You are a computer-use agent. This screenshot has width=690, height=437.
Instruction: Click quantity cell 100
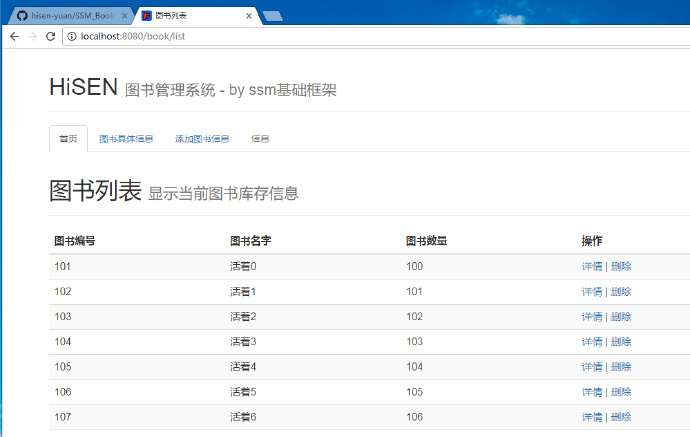(415, 266)
